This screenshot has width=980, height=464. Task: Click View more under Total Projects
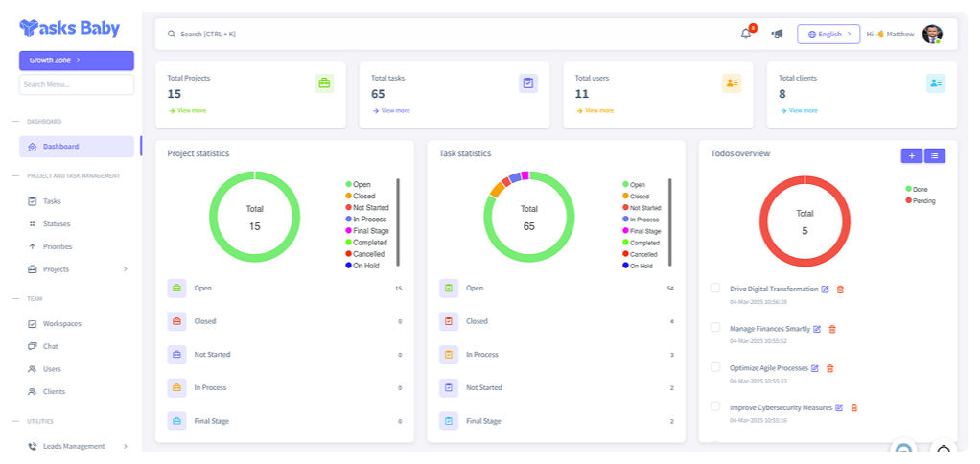[191, 110]
